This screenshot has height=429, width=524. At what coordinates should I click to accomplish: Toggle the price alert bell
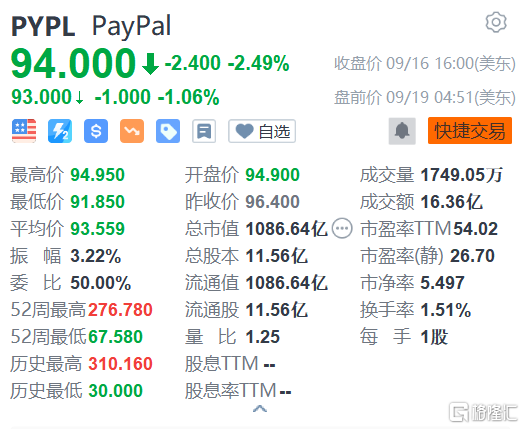point(402,131)
